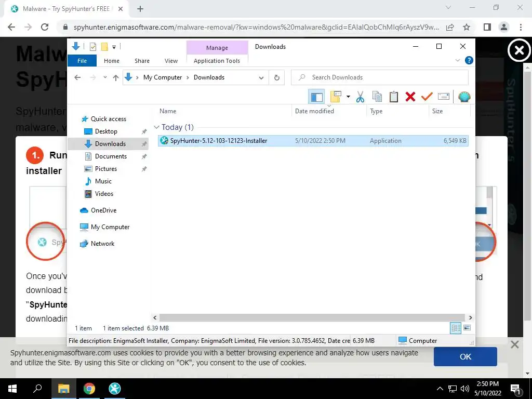Sort by the Name column header
The height and width of the screenshot is (399, 532).
(224, 111)
